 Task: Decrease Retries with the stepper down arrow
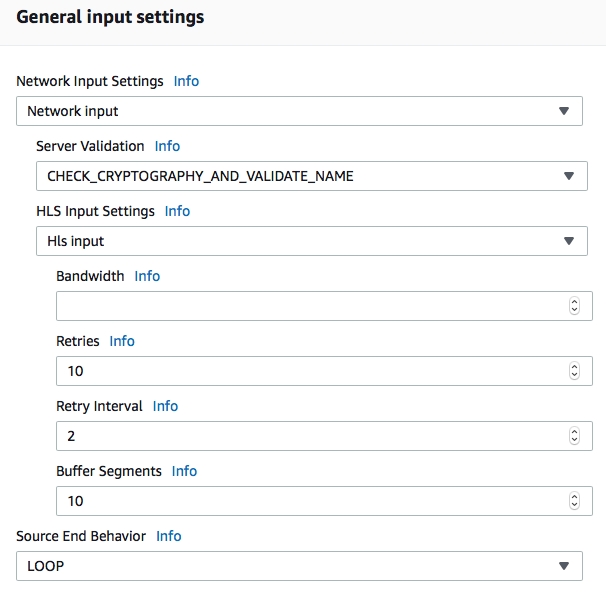[x=575, y=374]
